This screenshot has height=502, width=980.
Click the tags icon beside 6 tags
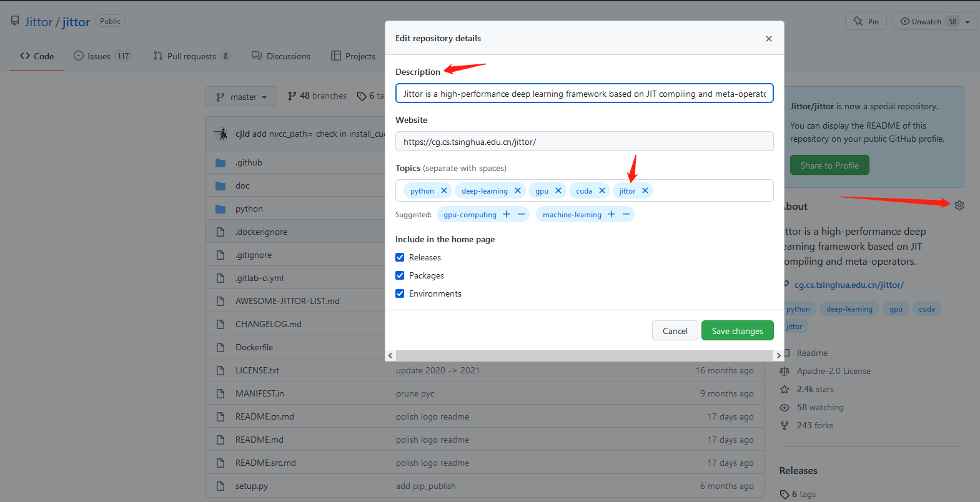(784, 495)
